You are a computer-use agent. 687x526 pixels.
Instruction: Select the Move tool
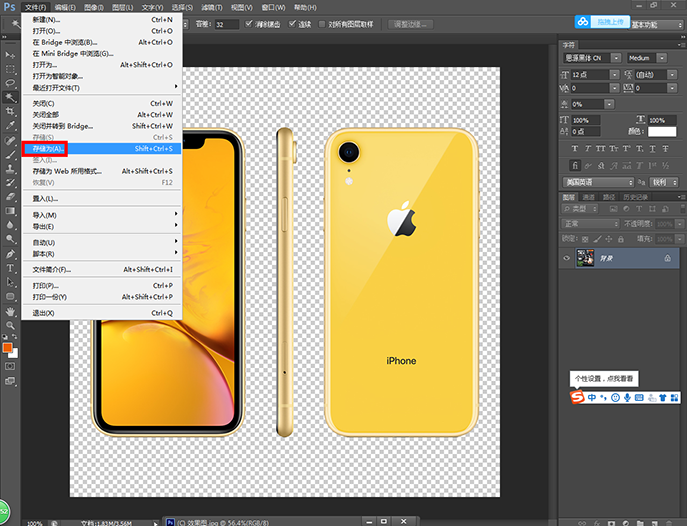[x=10, y=55]
